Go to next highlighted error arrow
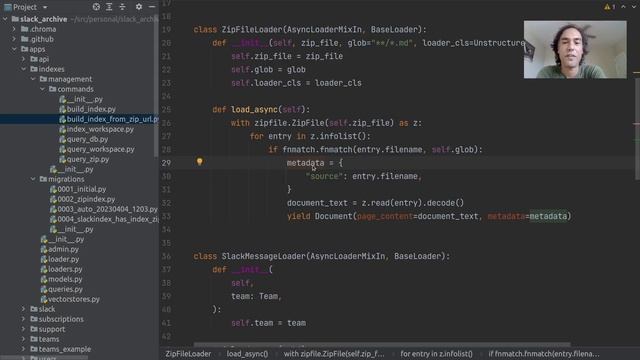This screenshot has width=640, height=360. point(634,7)
